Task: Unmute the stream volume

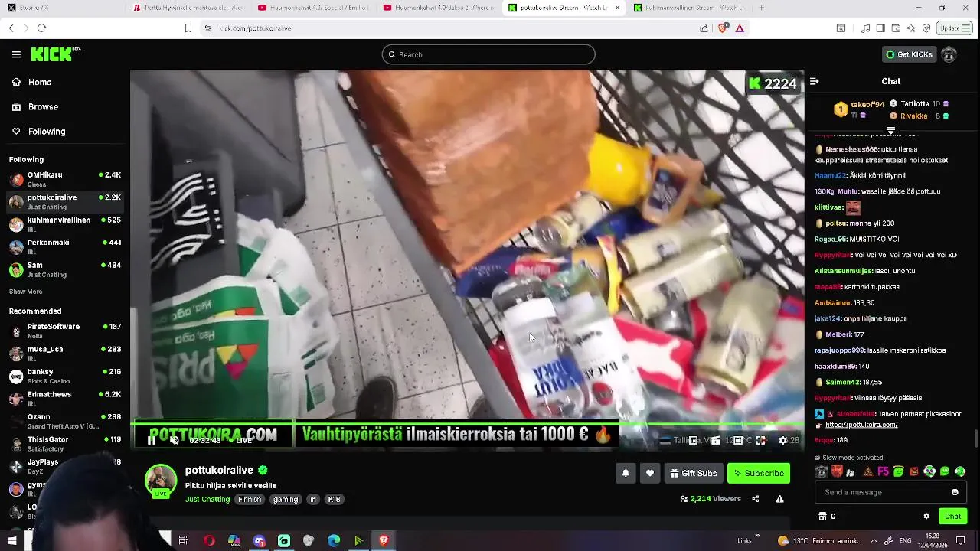Action: point(175,440)
